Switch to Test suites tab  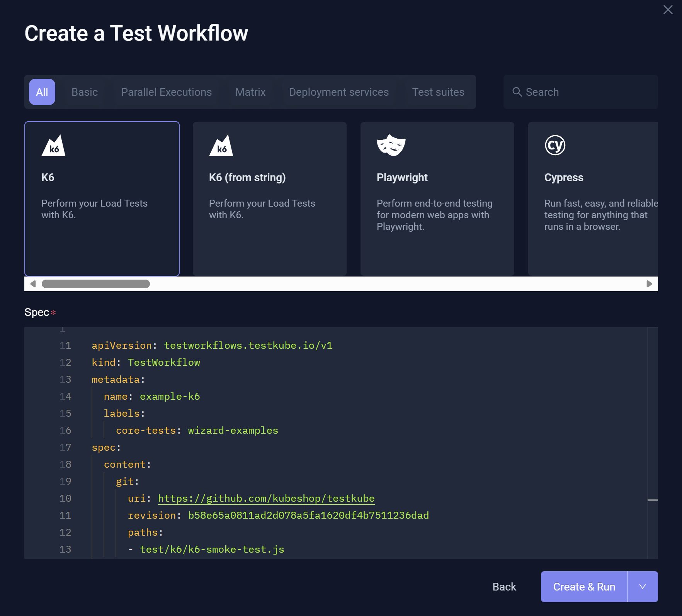438,92
